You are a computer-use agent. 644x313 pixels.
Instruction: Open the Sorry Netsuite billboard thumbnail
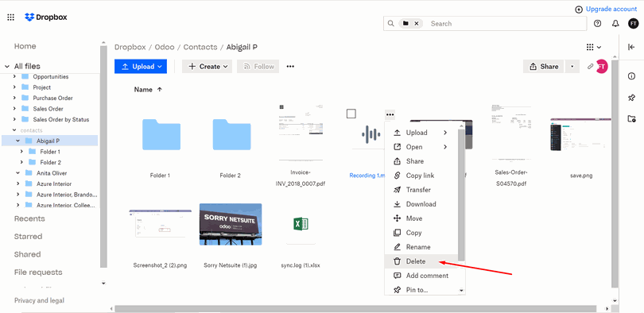tap(231, 224)
